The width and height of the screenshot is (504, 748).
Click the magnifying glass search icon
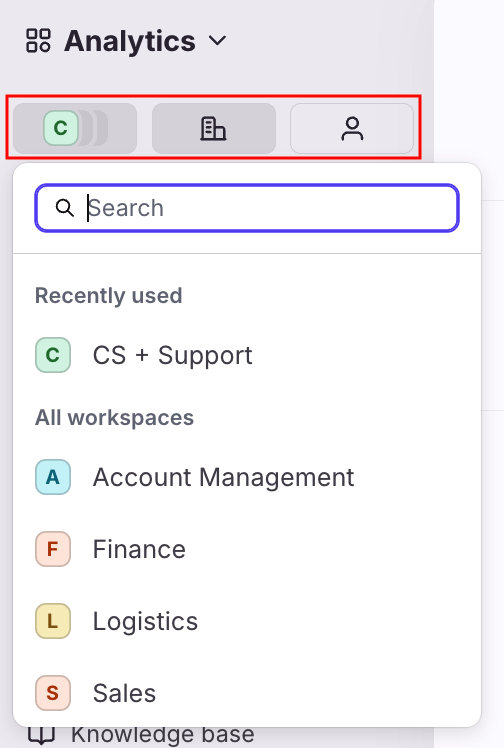point(64,208)
